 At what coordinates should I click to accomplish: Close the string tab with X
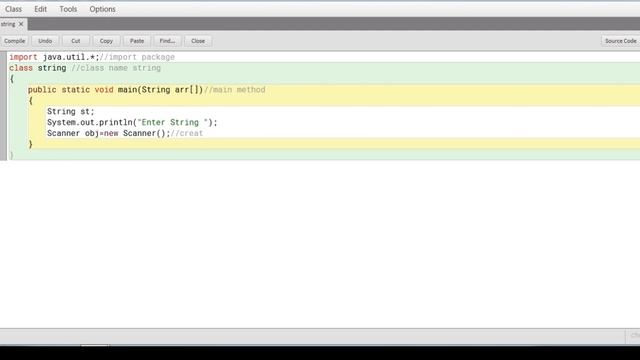[x=21, y=24]
